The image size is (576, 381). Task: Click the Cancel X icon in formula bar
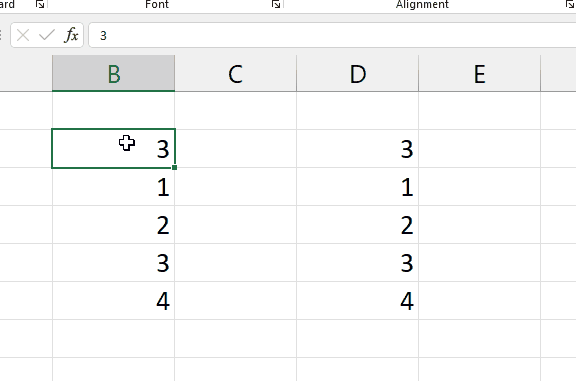point(23,36)
